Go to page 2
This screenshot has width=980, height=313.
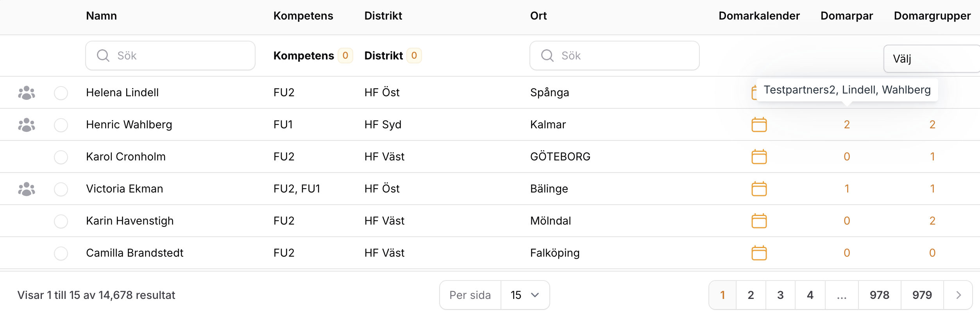(x=751, y=295)
